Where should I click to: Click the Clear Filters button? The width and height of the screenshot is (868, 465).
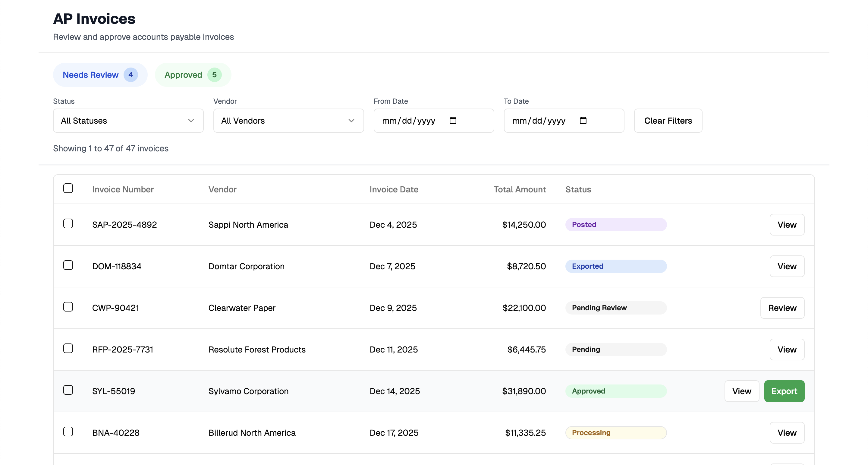point(668,120)
